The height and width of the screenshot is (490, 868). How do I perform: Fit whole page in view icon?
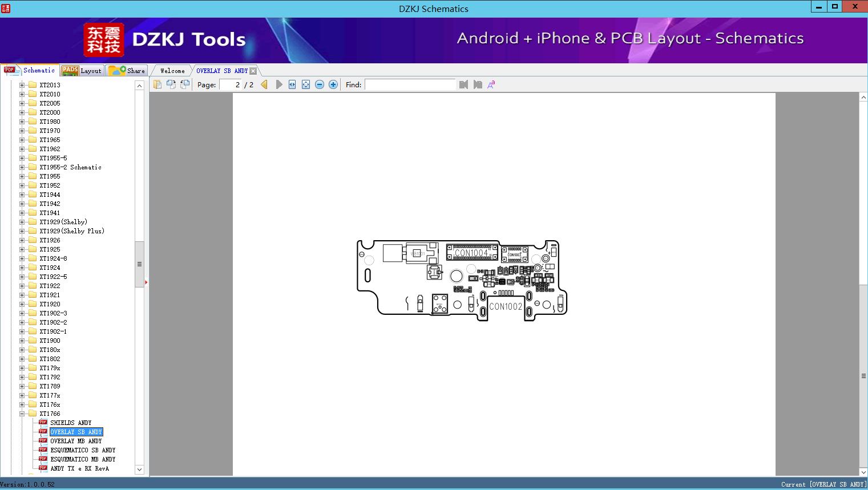tap(306, 84)
